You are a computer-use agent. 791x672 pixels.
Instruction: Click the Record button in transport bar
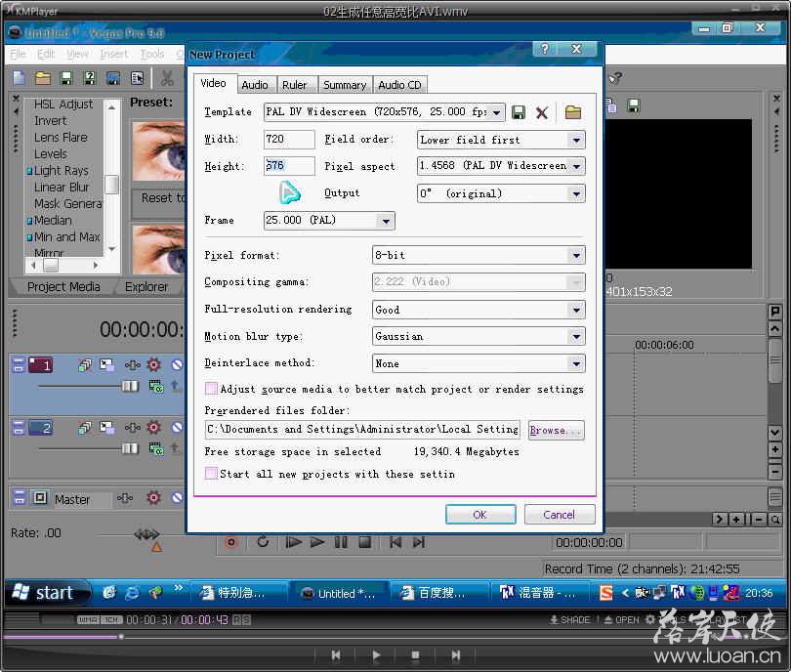click(x=231, y=542)
